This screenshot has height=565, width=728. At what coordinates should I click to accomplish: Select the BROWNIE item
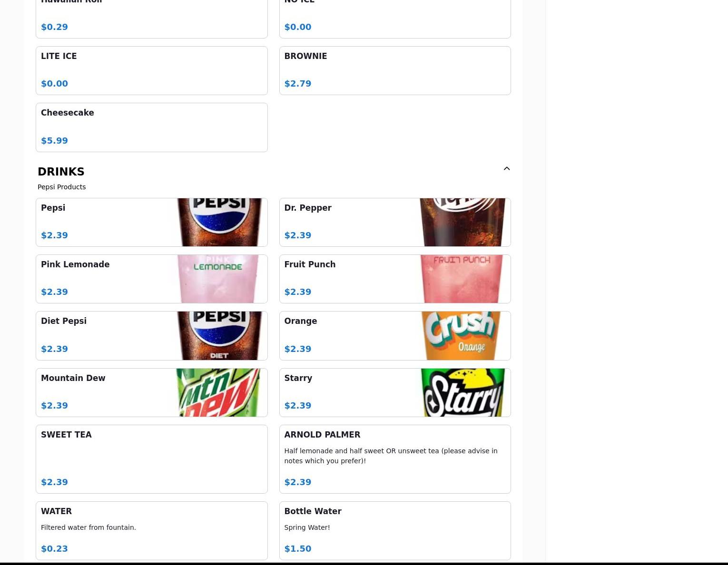[x=395, y=70]
